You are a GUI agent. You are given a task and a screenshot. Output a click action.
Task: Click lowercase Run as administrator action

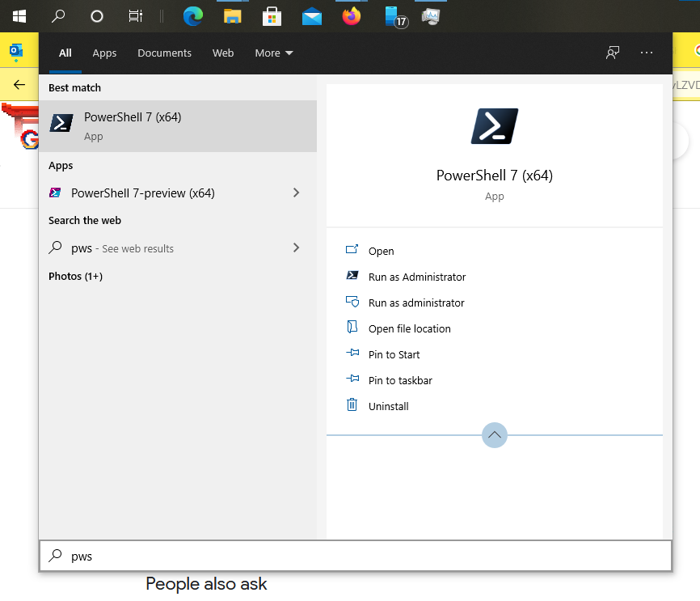[416, 303]
